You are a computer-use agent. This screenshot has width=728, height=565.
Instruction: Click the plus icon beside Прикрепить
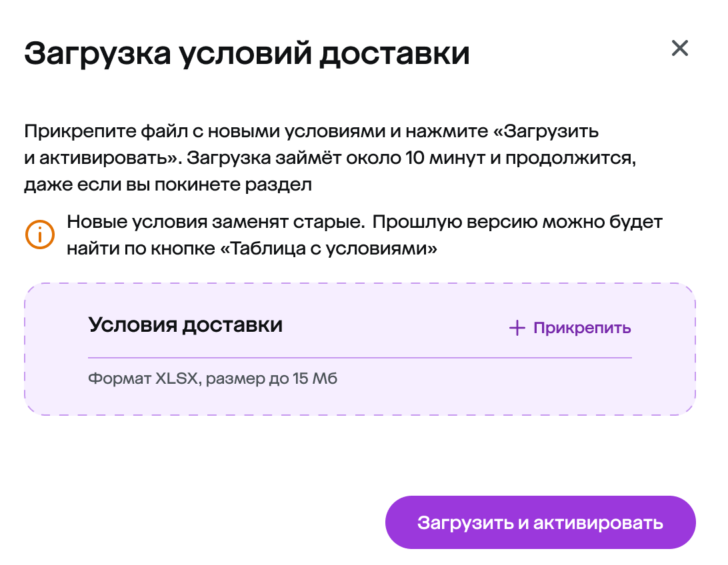click(517, 328)
